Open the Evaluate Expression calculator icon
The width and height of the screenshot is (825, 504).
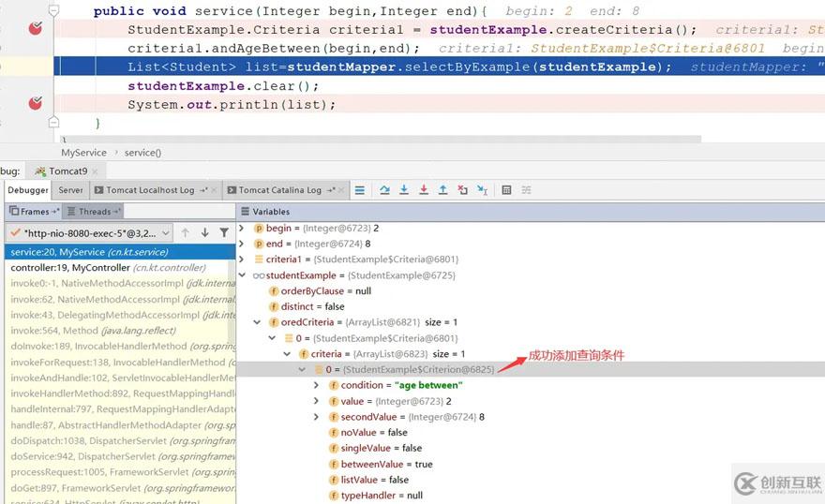(x=506, y=190)
